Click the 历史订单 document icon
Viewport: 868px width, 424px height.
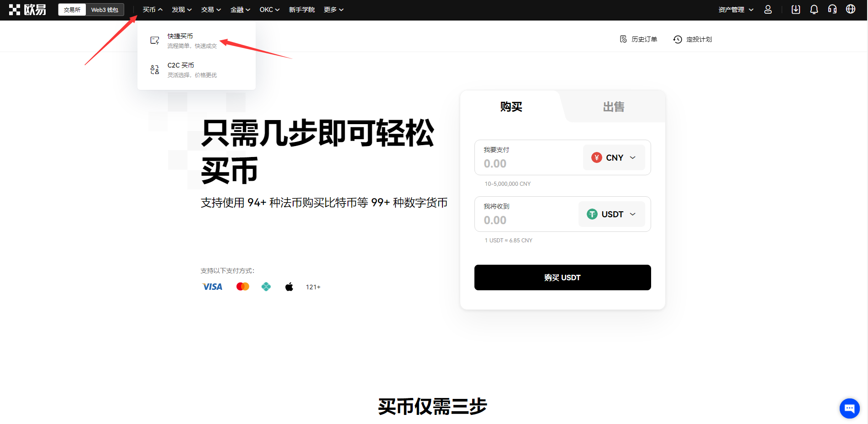(x=623, y=39)
